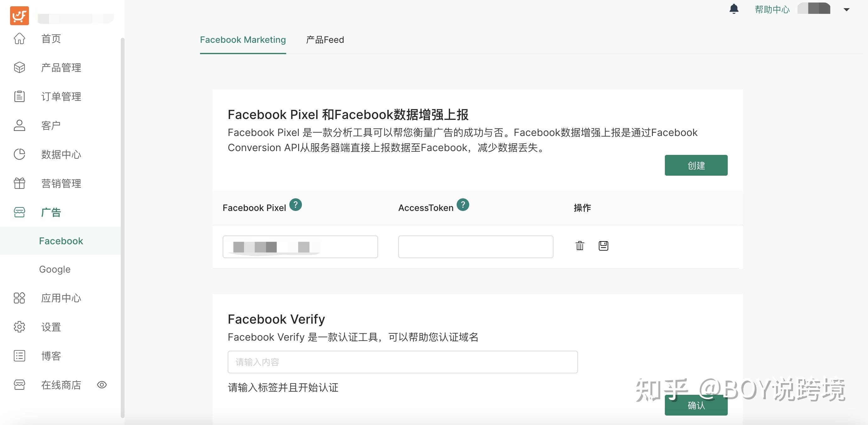The width and height of the screenshot is (868, 425).
Task: Switch to the 产品Feed tab
Action: point(325,40)
